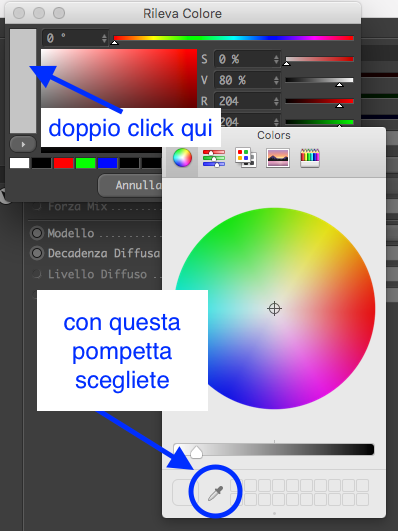Open the Color Sliders tab

(214, 158)
